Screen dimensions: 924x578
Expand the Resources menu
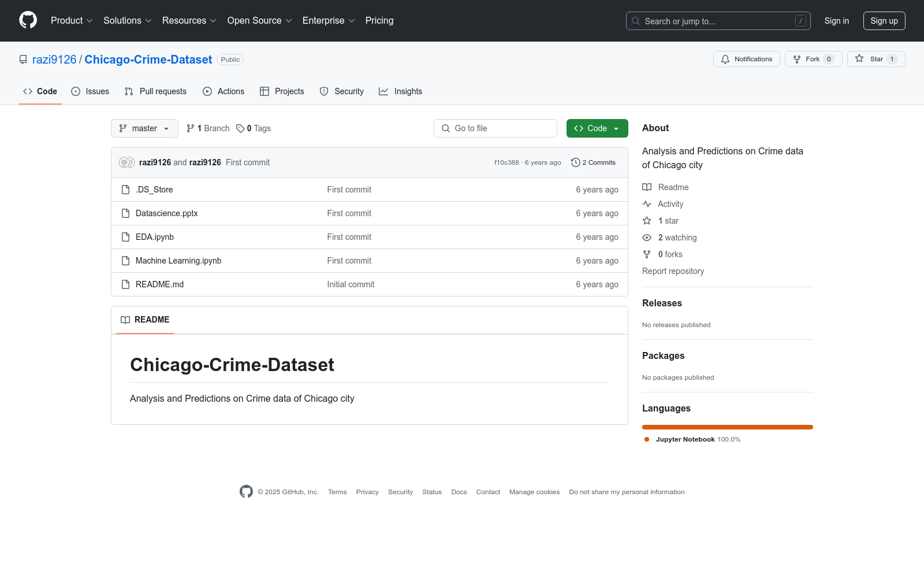[x=189, y=20]
